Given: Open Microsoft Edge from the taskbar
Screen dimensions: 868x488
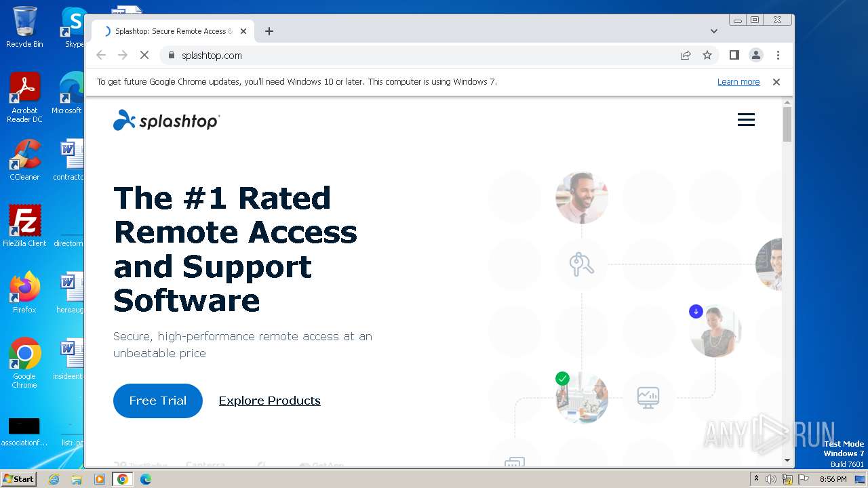Looking at the screenshot, I should [145, 479].
